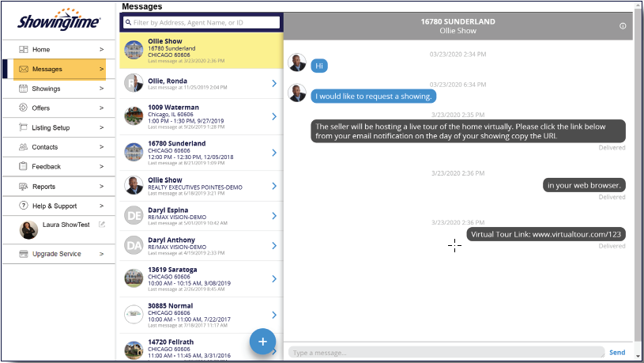644x363 pixels.
Task: Click the Offers icon in sidebar
Action: (x=24, y=108)
